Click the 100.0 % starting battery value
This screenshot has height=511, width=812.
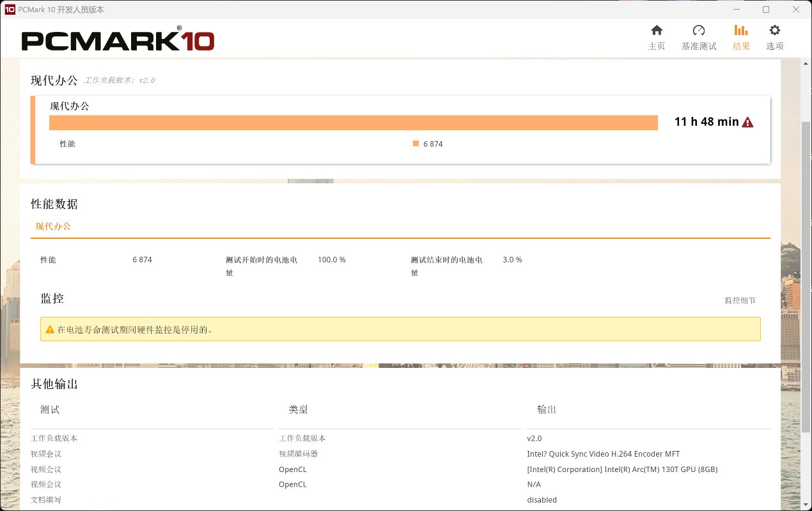tap(332, 260)
